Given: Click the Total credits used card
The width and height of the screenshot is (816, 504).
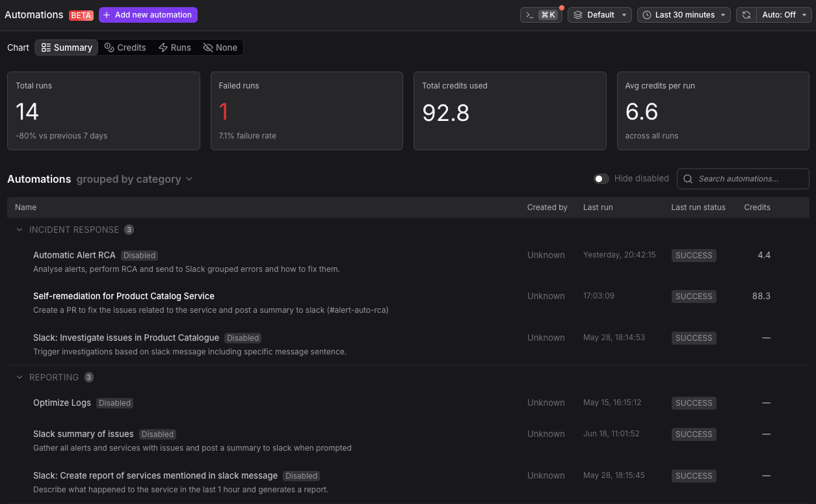Looking at the screenshot, I should coord(510,111).
